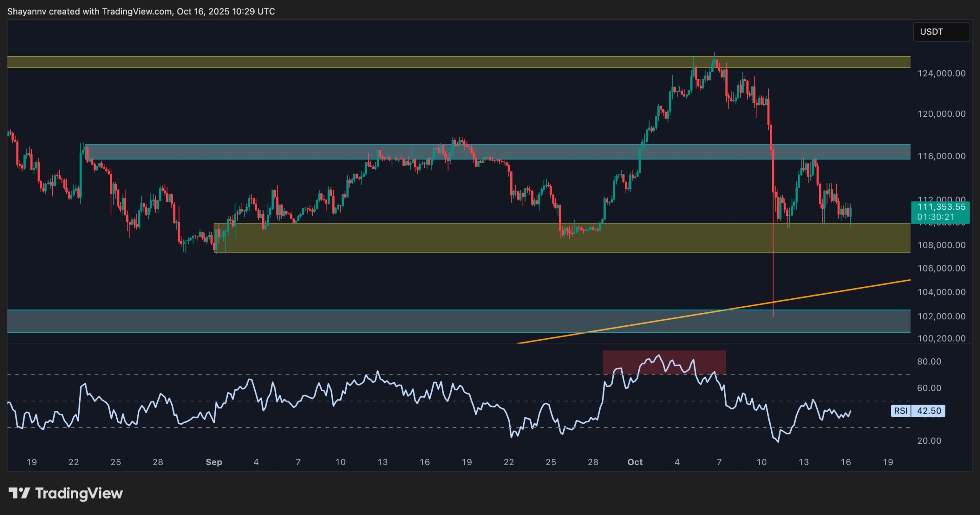Click the TradingView logo icon
Screen dimensions: 980x515
(x=19, y=493)
